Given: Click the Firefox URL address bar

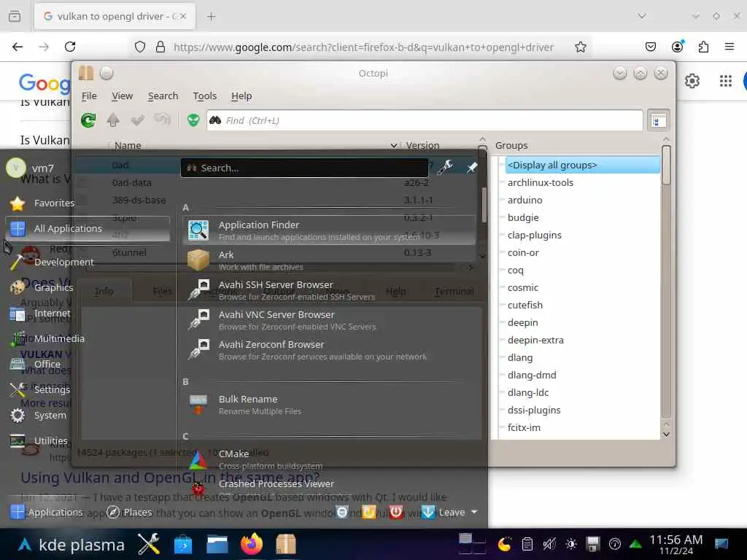Looking at the screenshot, I should point(362,47).
